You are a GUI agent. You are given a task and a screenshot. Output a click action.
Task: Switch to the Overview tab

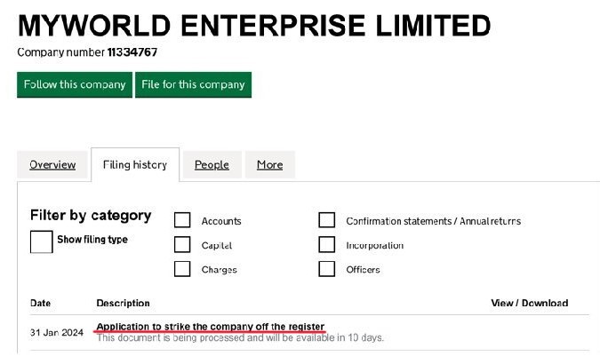click(x=52, y=164)
